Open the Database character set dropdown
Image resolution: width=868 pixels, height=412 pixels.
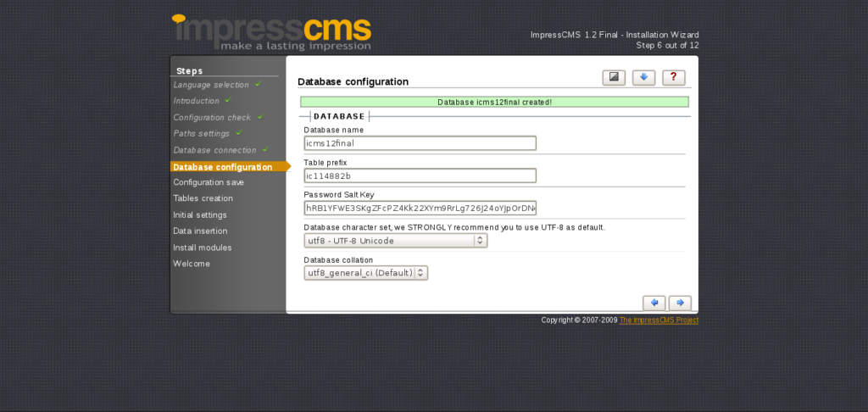(x=396, y=241)
